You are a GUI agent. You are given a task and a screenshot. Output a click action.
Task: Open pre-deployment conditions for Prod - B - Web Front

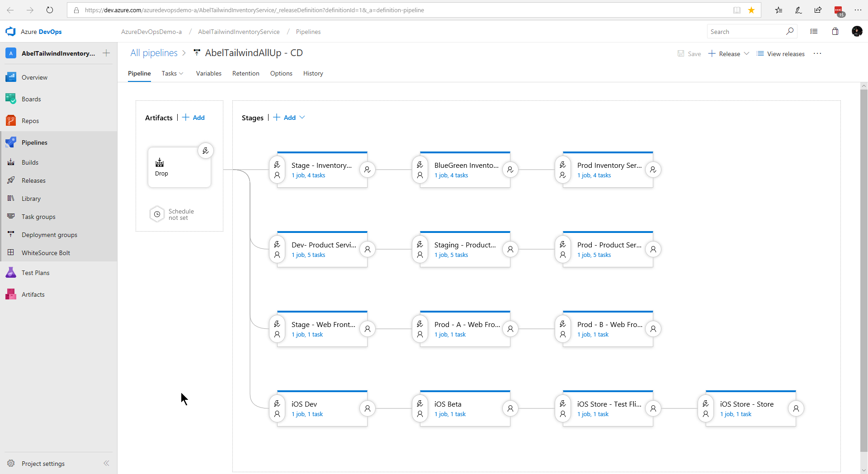point(563,329)
